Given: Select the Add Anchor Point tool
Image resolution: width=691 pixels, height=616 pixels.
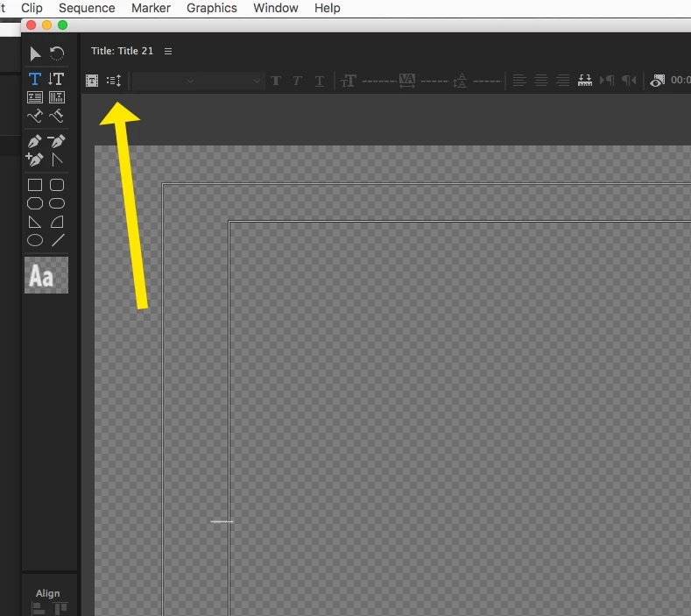Looking at the screenshot, I should (x=35, y=159).
